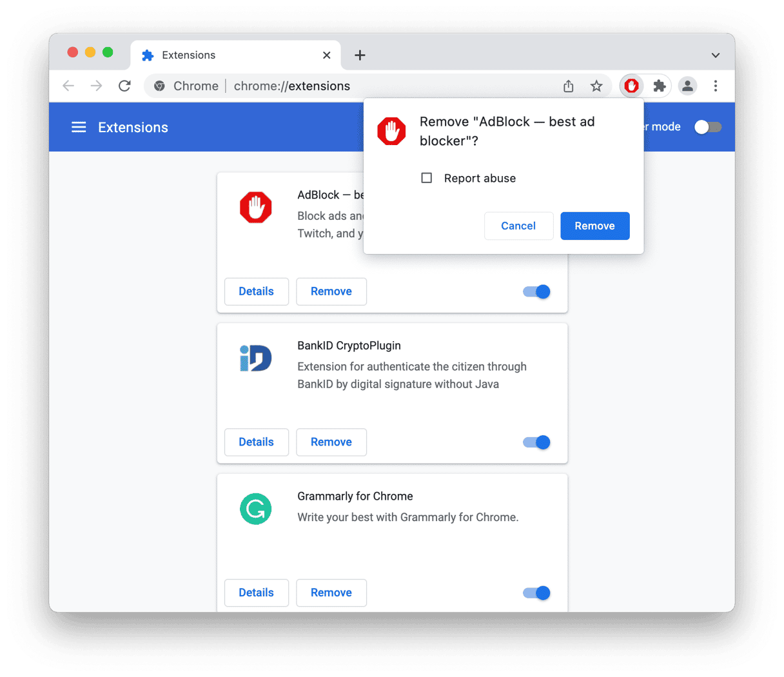Click the Report abuse label

pyautogui.click(x=480, y=179)
